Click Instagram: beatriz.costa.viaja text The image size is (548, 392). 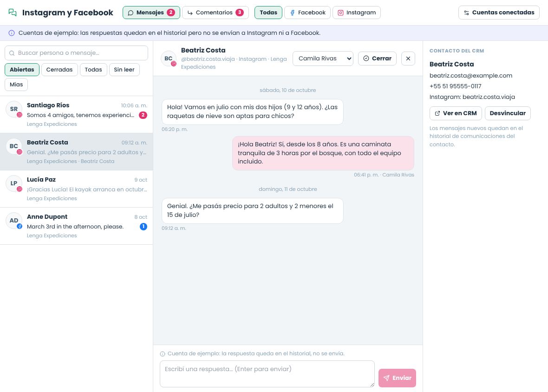point(472,97)
